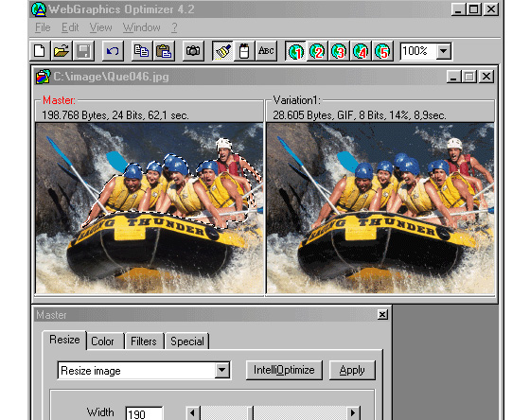Open the View menu

[x=100, y=27]
